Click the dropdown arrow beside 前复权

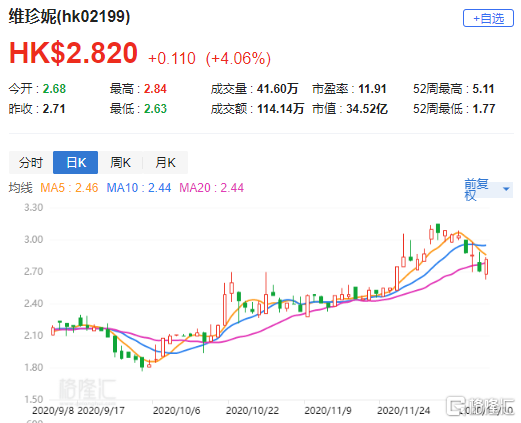pyautogui.click(x=506, y=189)
